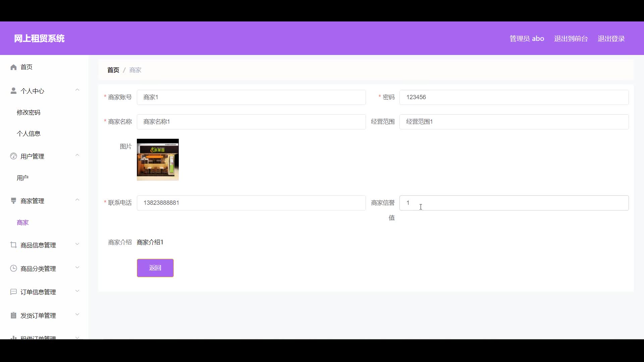The image size is (644, 362).
Task: Click the 订单信息管理 chat bubble icon
Action: point(13,292)
